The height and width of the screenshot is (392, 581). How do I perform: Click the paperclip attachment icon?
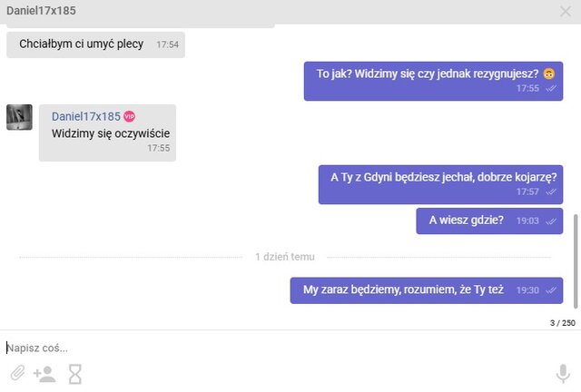pos(17,373)
